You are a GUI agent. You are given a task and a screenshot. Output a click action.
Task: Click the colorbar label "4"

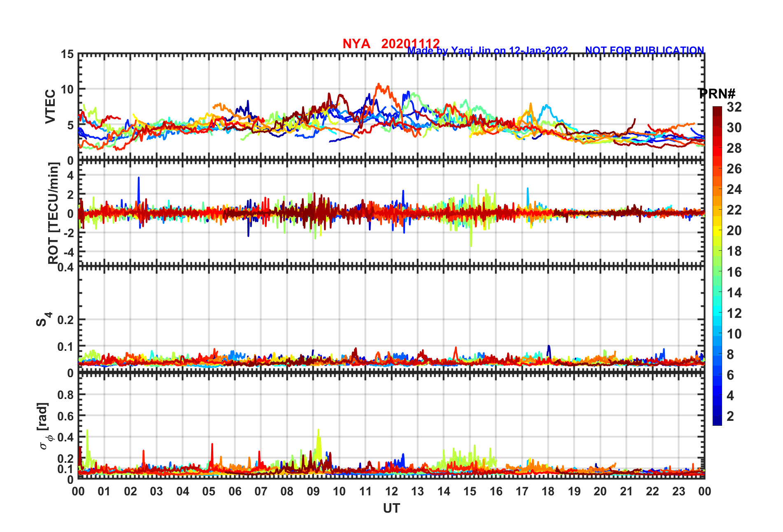pos(730,396)
